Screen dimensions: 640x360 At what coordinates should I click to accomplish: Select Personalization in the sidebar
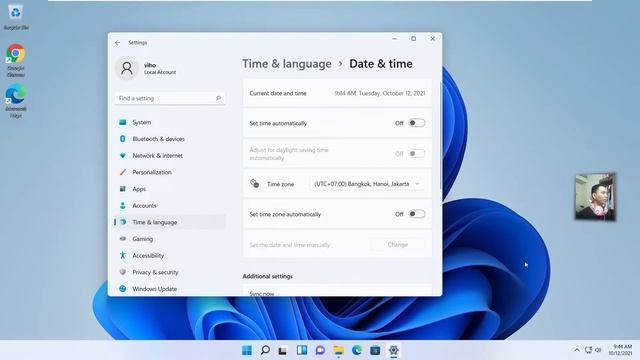170,172
